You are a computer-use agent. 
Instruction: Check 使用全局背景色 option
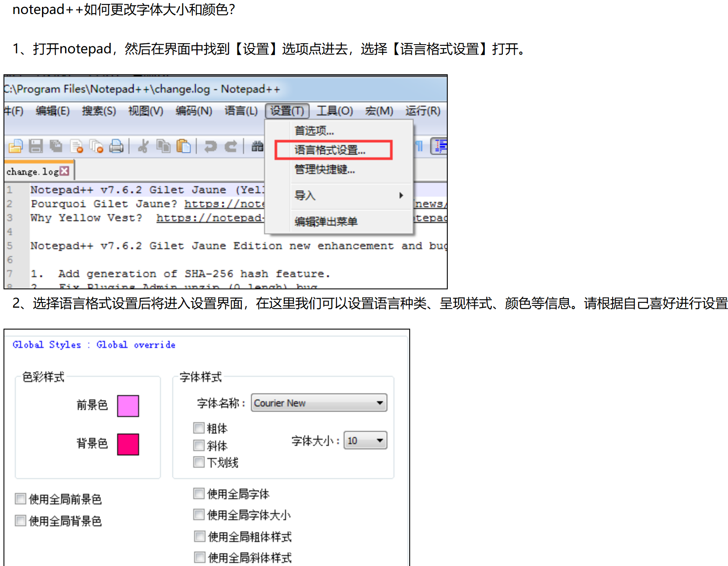21,521
